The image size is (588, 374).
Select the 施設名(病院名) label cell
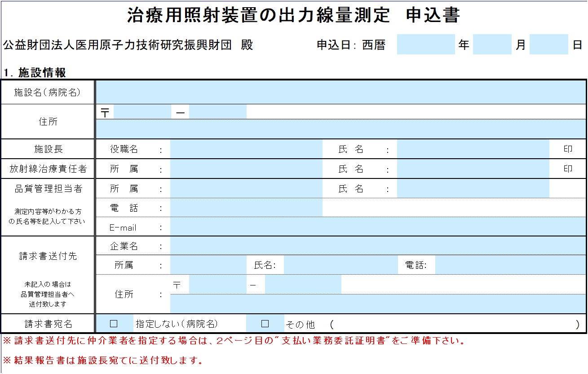point(48,93)
